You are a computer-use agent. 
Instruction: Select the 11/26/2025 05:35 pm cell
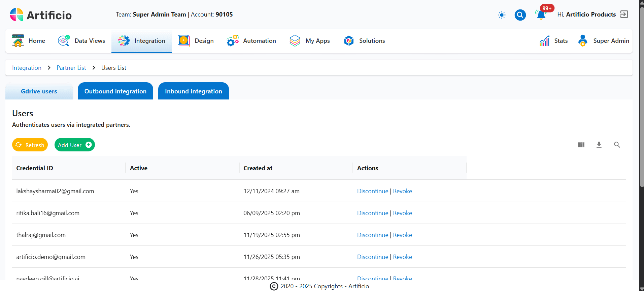(x=272, y=257)
